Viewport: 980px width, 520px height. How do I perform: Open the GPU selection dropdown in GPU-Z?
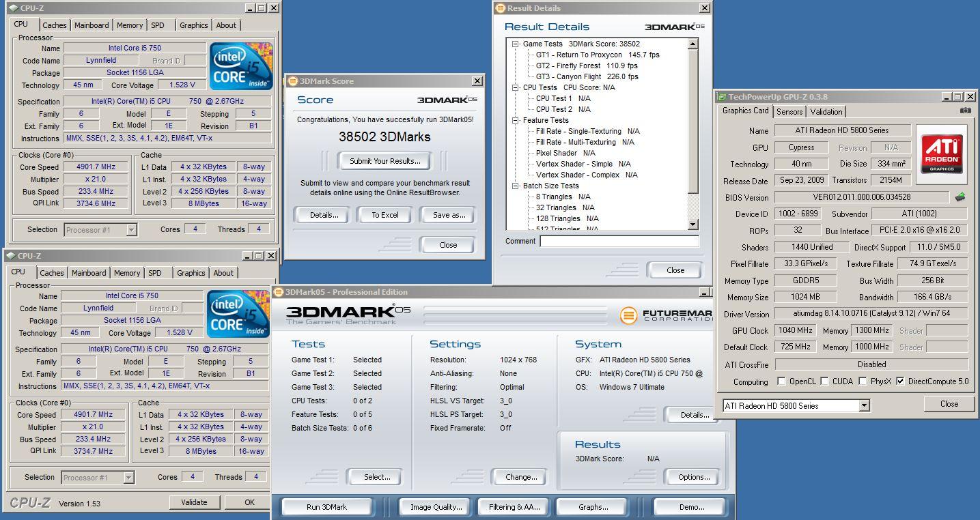[x=864, y=405]
